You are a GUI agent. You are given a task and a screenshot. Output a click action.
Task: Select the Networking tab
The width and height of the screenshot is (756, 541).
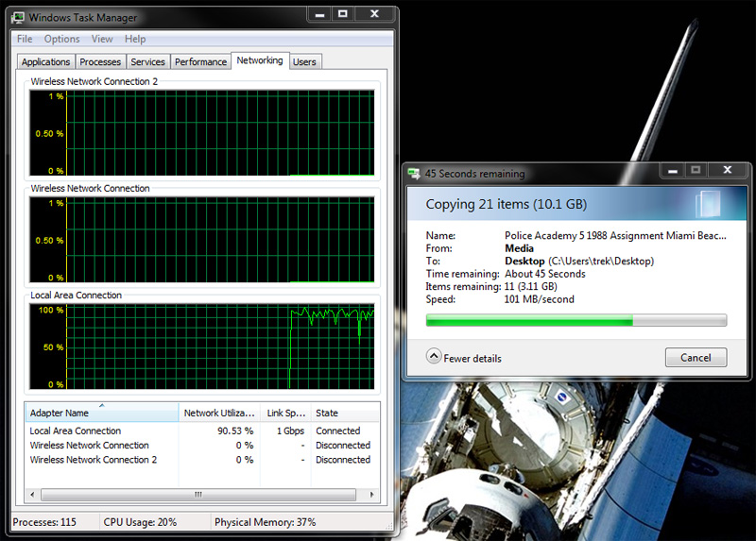(x=260, y=60)
